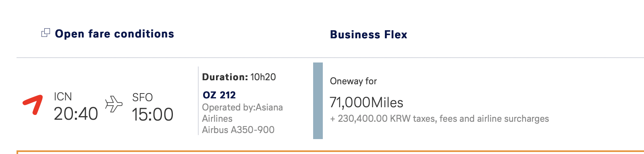Click the airplane icon between ICN and SFO
644x154 pixels.
click(114, 104)
